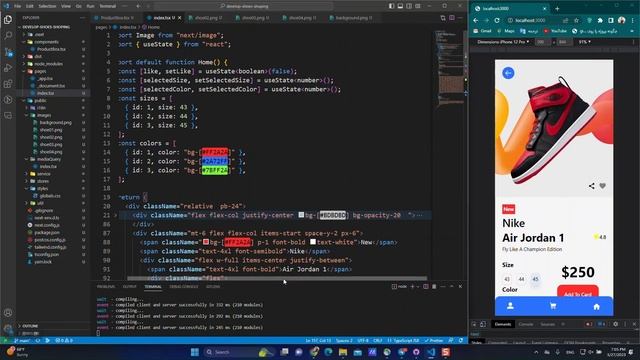This screenshot has height=360, width=640.
Task: Open the Extensions view
Action: click(x=8, y=84)
